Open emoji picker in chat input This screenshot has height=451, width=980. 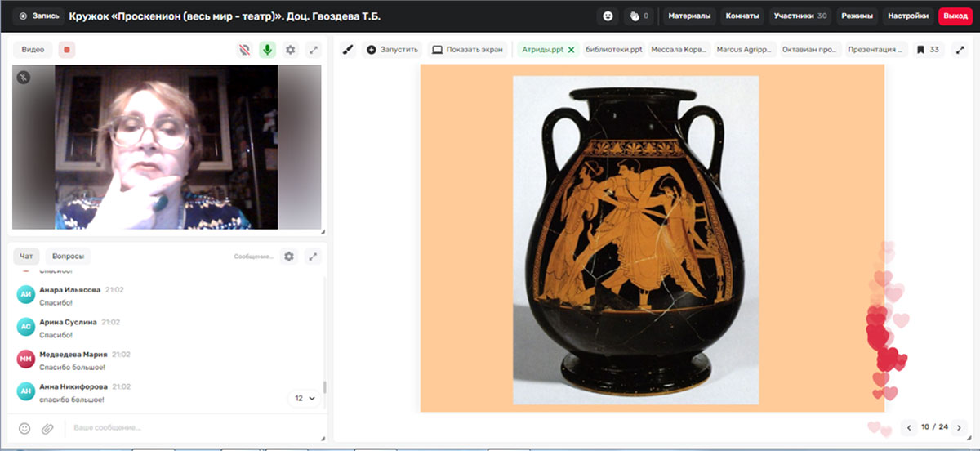(x=24, y=428)
